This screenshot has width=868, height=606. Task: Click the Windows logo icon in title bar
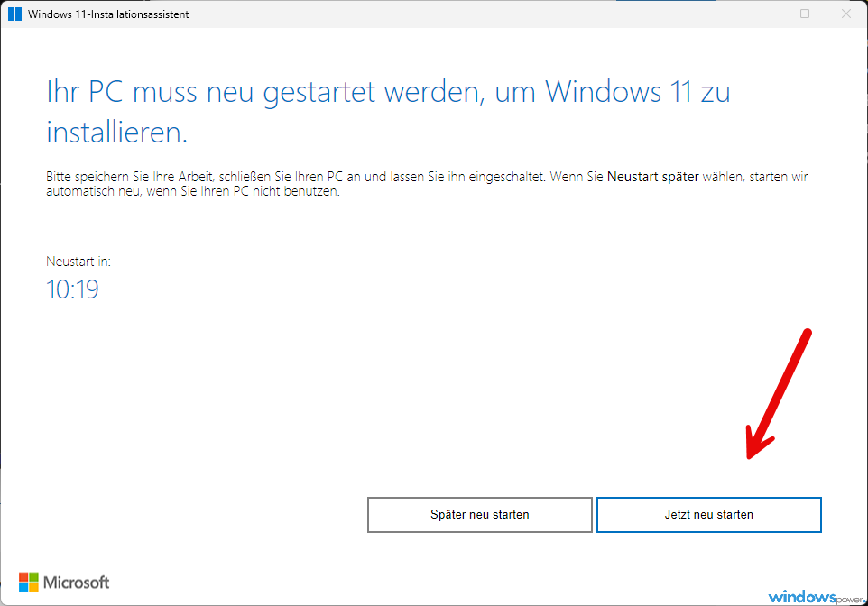pyautogui.click(x=15, y=14)
